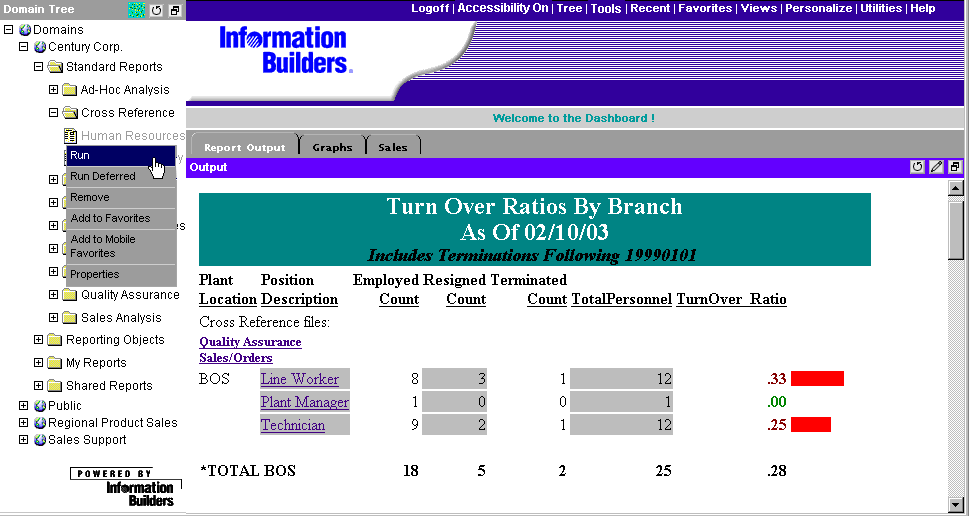This screenshot has height=516, width=969.
Task: Expand the Public domain node
Action: [23, 406]
